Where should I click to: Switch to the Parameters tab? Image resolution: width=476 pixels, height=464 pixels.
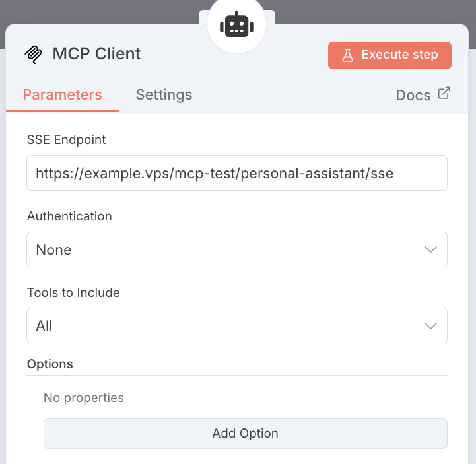coord(62,95)
